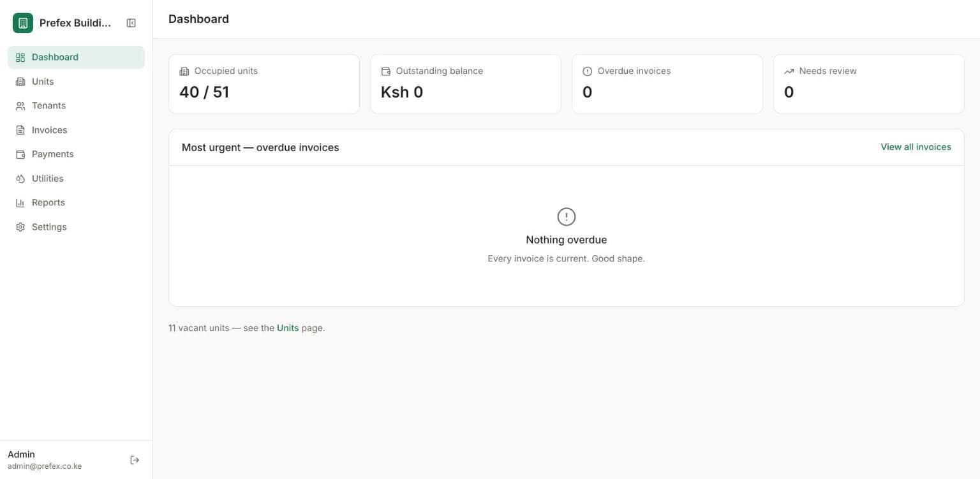Click the View all invoices link
The image size is (980, 479).
tap(916, 147)
